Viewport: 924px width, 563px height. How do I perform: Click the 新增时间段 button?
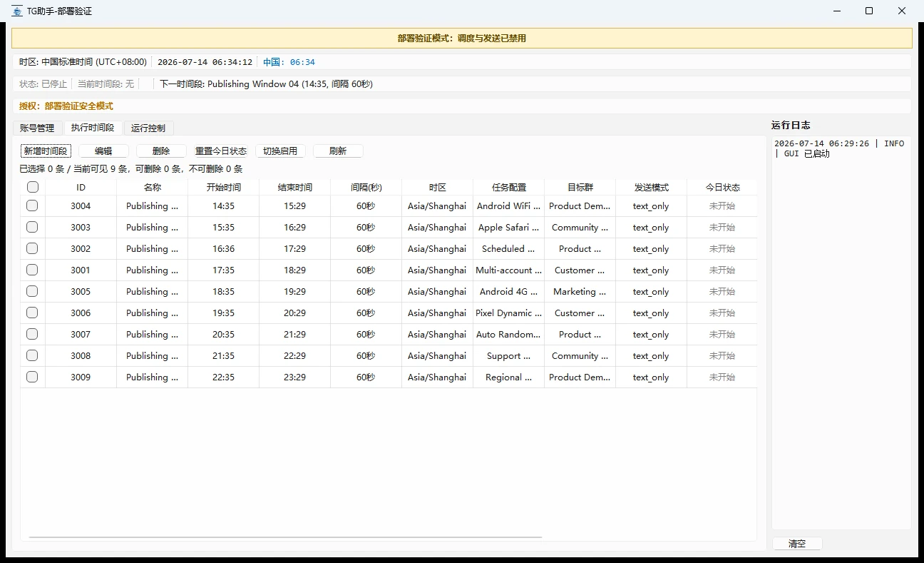pos(46,151)
